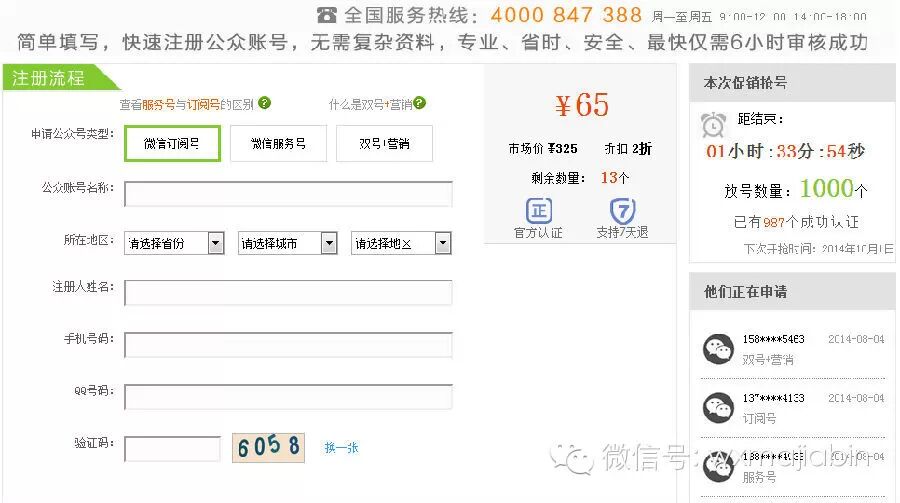Click the 他们正在申请 panel header
The width and height of the screenshot is (900, 503).
tap(792, 292)
